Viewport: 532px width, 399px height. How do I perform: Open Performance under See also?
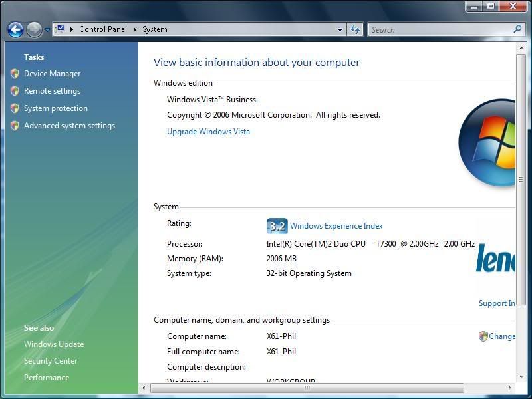tap(47, 378)
